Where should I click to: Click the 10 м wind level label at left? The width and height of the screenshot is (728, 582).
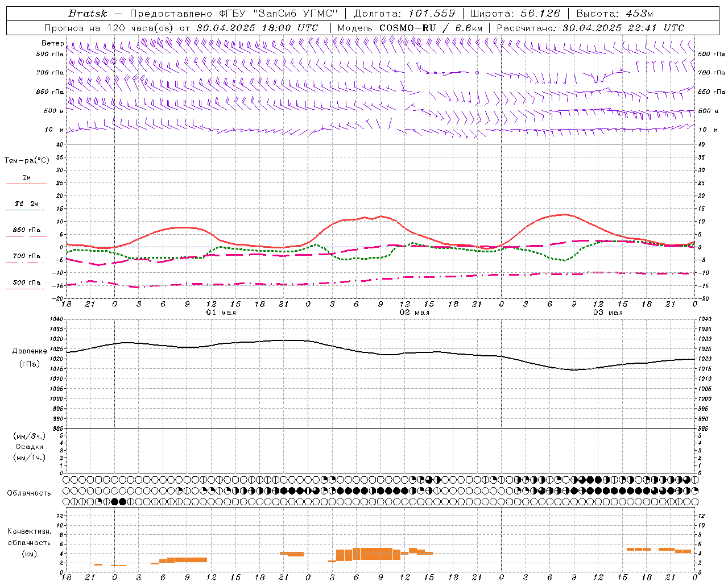pos(53,130)
